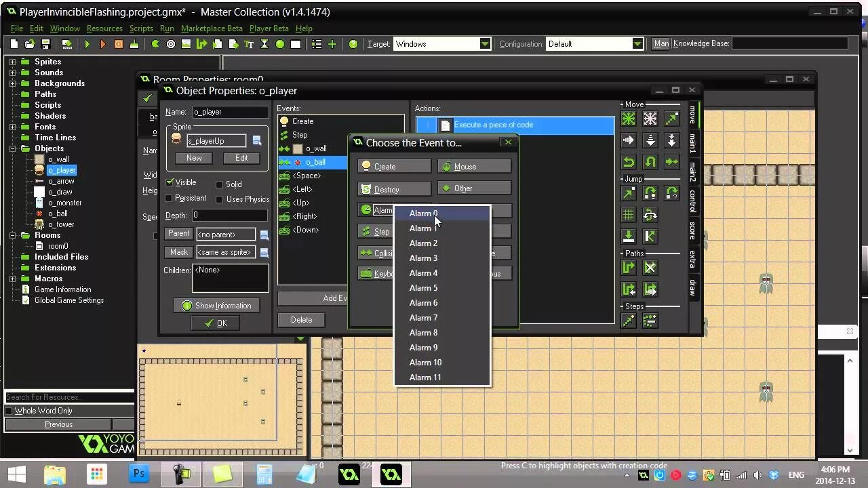This screenshot has width=868, height=488.
Task: Click the save project floppy disk icon
Action: click(46, 44)
